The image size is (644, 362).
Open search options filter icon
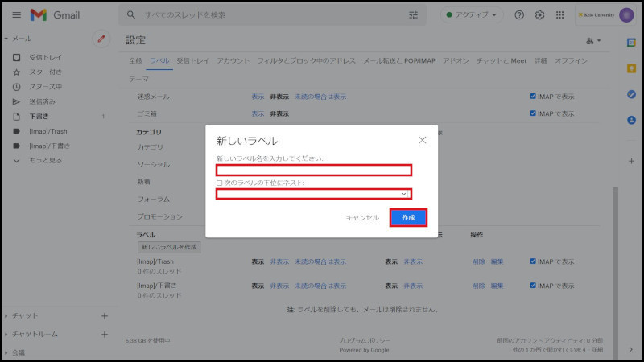coord(413,15)
